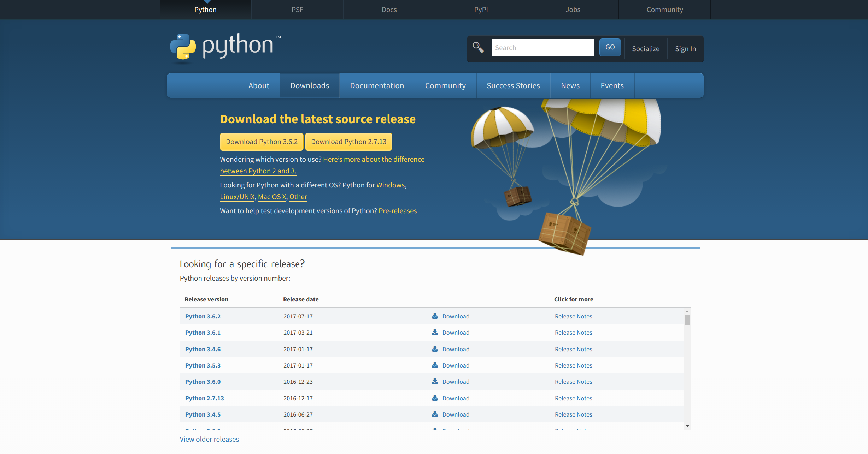Screen dimensions: 868x454
Task: Switch to the Jobs top tab
Action: (x=573, y=10)
